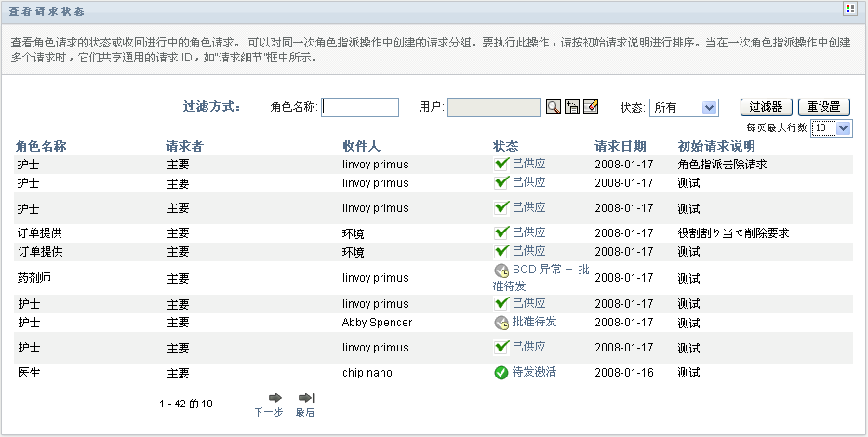Click the 用户 filter field

pyautogui.click(x=494, y=107)
